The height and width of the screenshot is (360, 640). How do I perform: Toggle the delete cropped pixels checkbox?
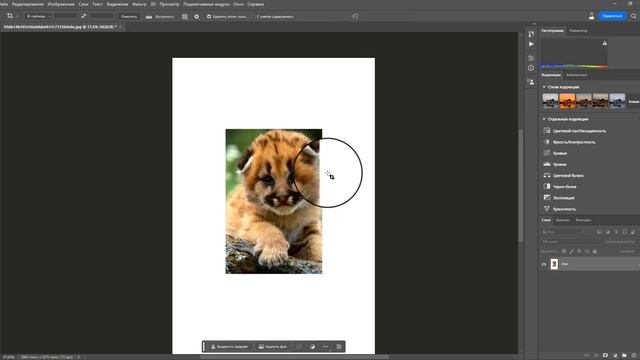click(x=209, y=17)
